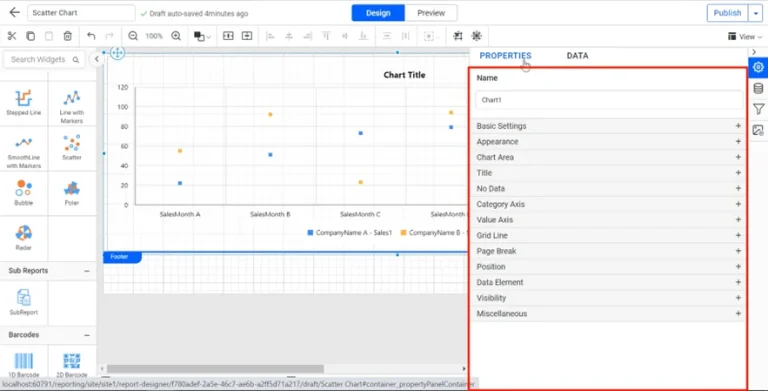Switch to Preview mode
Image resolution: width=768 pixels, height=391 pixels.
[431, 13]
